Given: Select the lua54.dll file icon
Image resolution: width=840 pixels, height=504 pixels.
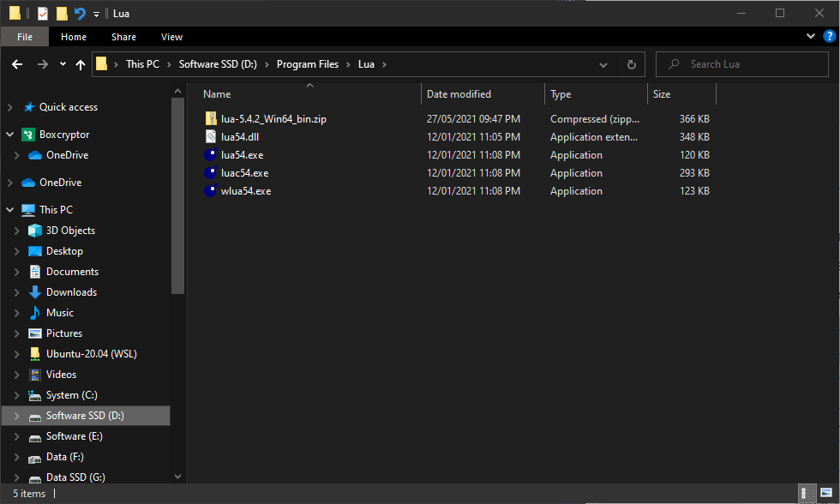Looking at the screenshot, I should 211,136.
